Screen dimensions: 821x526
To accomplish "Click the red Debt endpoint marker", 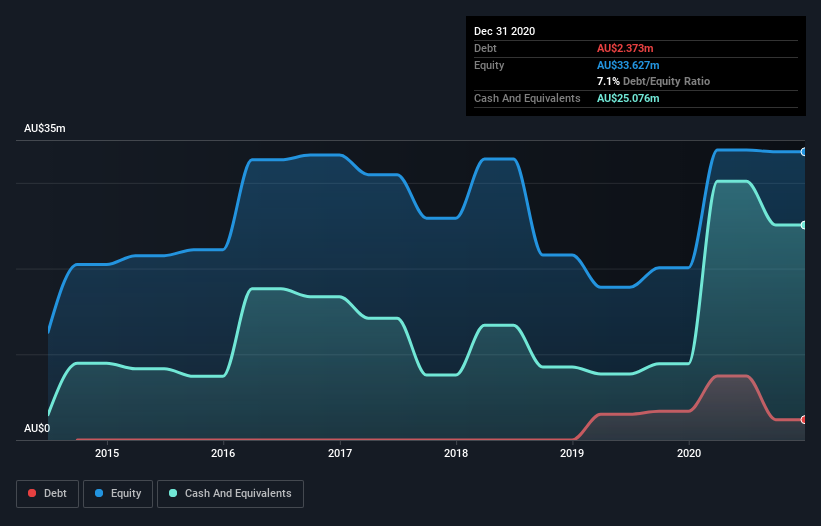I will coord(804,420).
